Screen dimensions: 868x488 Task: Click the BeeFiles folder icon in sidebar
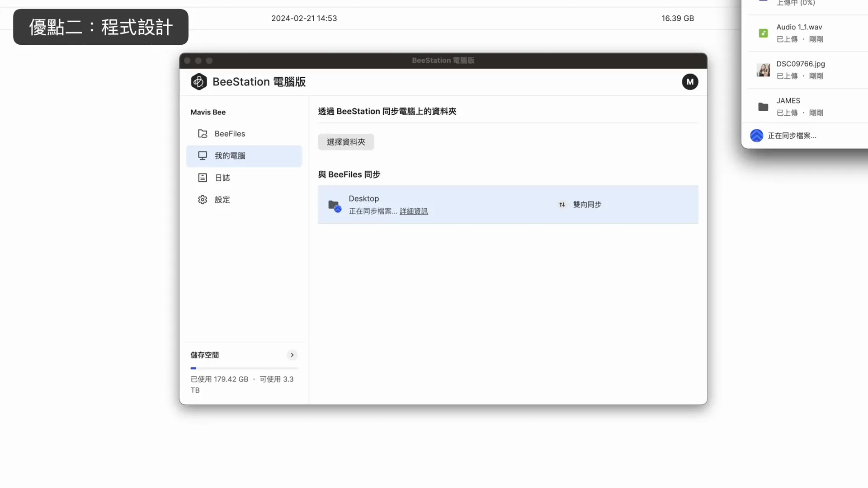tap(203, 134)
